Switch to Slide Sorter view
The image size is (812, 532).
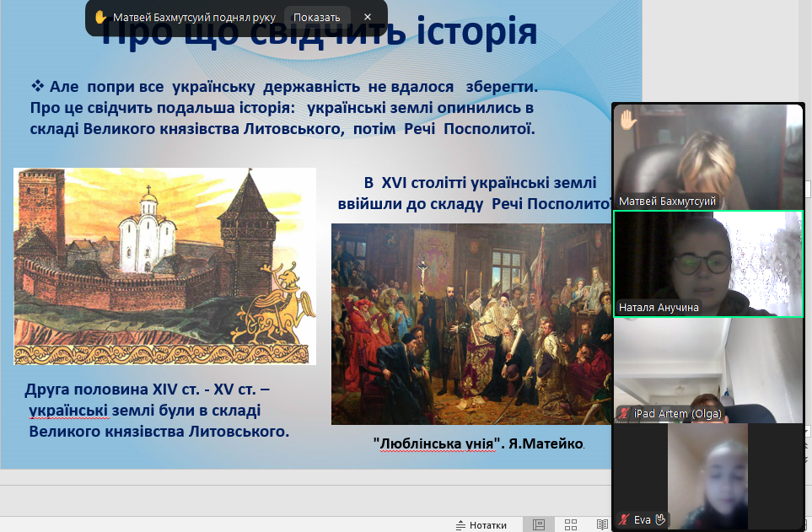point(571,524)
